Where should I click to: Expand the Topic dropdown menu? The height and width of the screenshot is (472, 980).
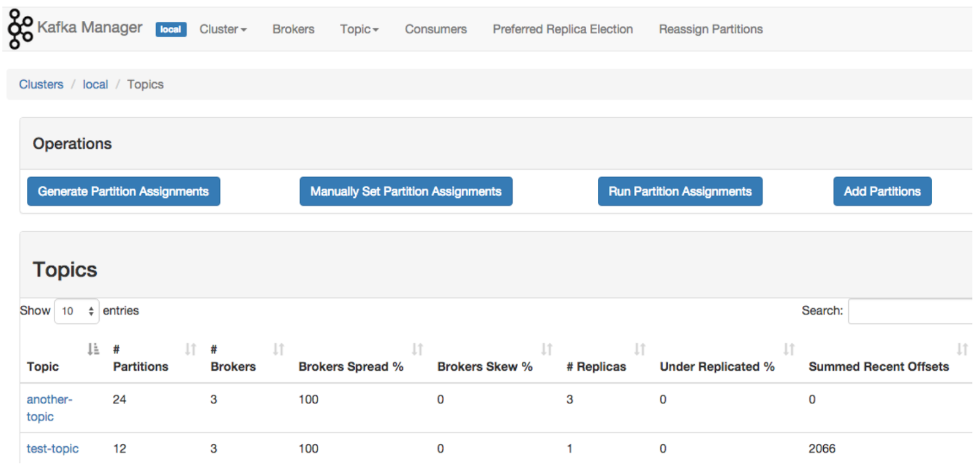[x=360, y=29]
